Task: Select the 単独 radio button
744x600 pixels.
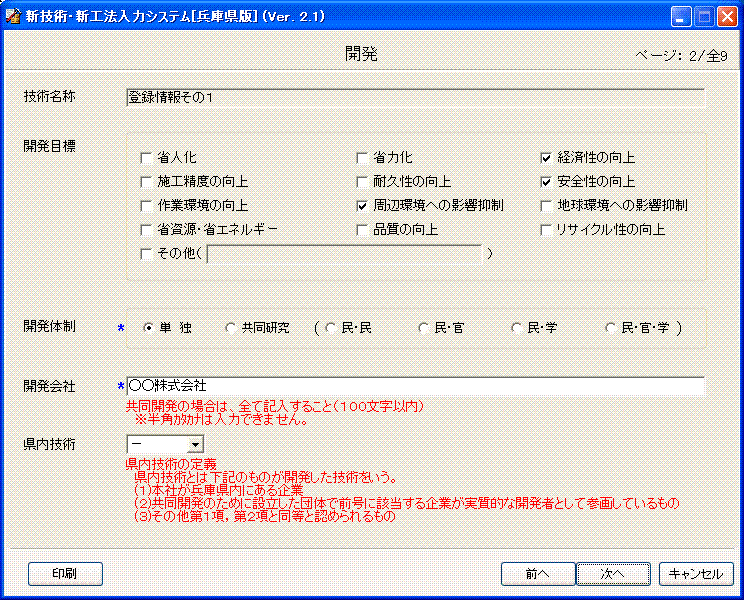Action: [x=149, y=328]
